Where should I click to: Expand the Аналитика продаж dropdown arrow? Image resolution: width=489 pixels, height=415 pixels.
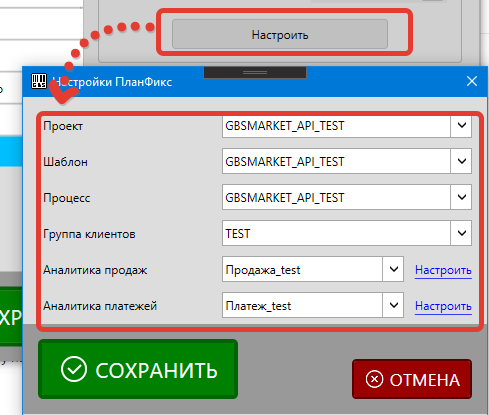click(x=394, y=269)
